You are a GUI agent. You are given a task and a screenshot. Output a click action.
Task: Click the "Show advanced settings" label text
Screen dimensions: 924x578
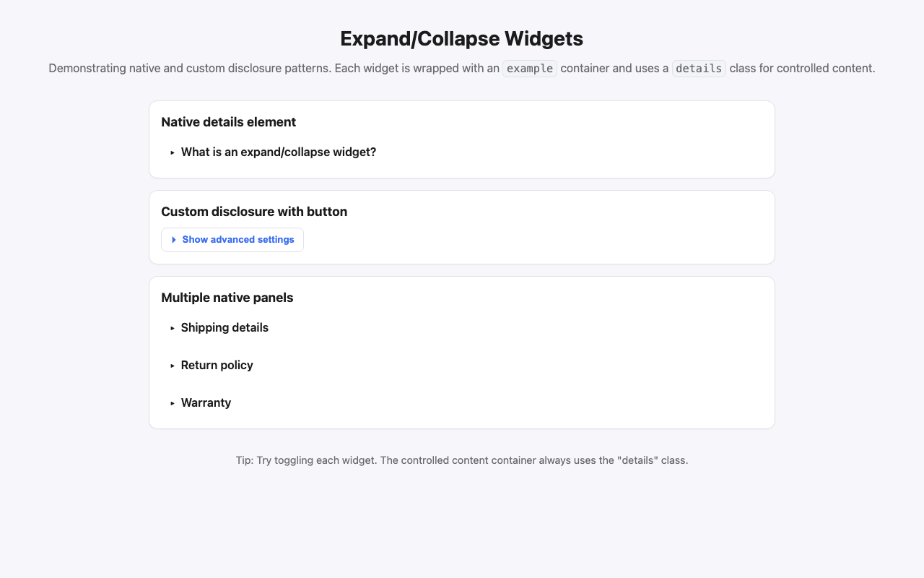click(x=238, y=239)
